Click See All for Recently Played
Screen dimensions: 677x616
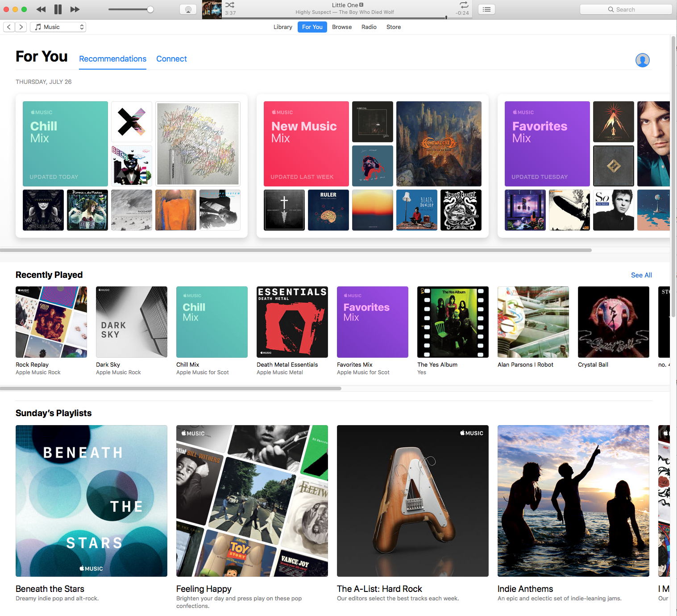coord(641,275)
